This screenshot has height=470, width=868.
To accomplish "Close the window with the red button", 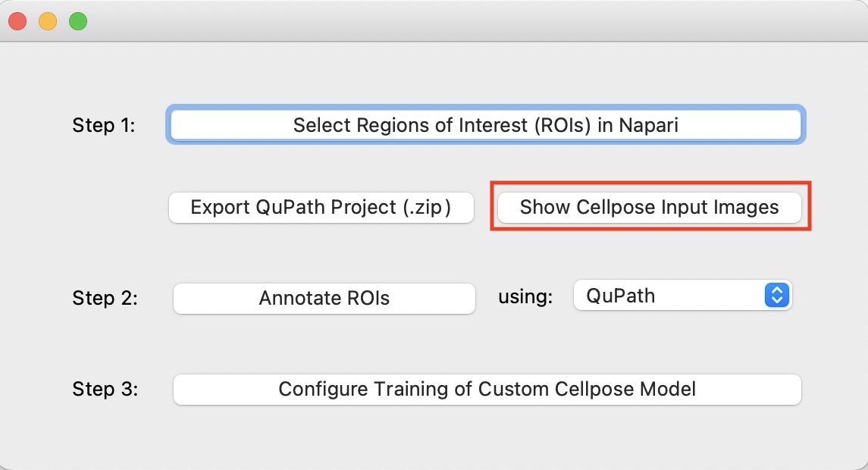I will (17, 22).
